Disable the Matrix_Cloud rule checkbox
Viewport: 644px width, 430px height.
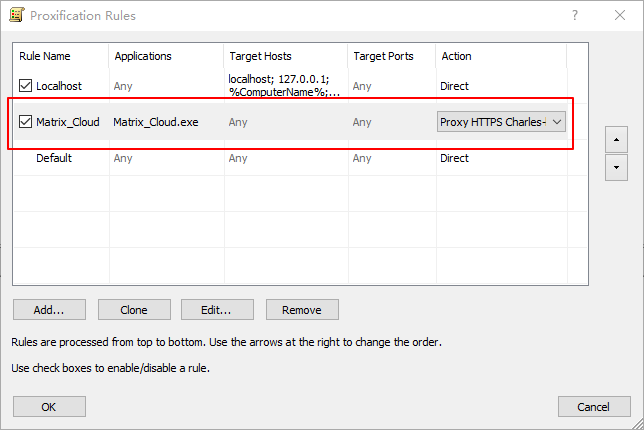click(x=26, y=122)
